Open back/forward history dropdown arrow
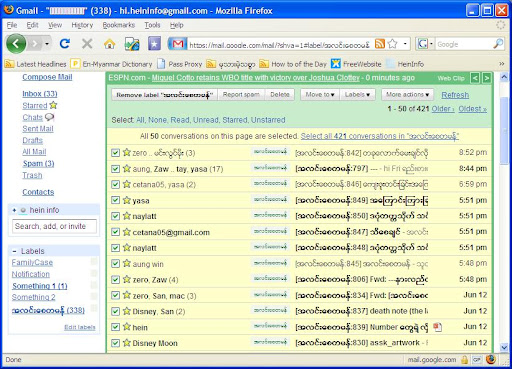Viewport: 512px width, 369px height. coord(47,44)
